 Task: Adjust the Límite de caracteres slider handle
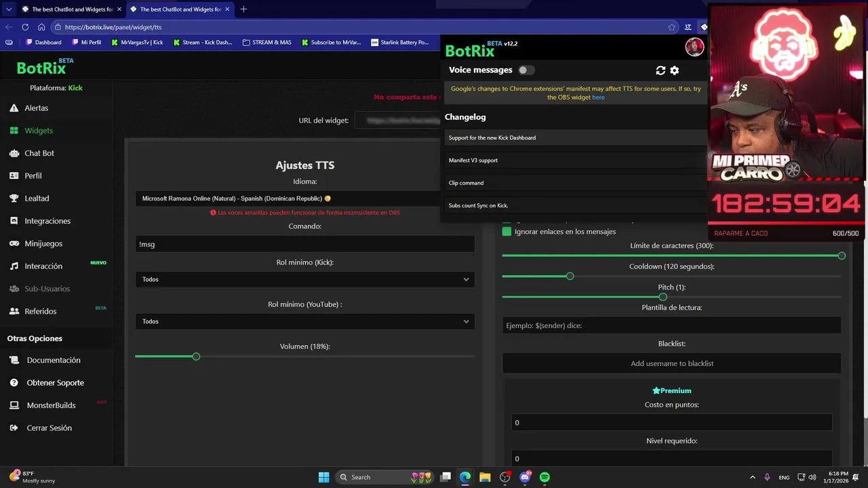pyautogui.click(x=842, y=256)
